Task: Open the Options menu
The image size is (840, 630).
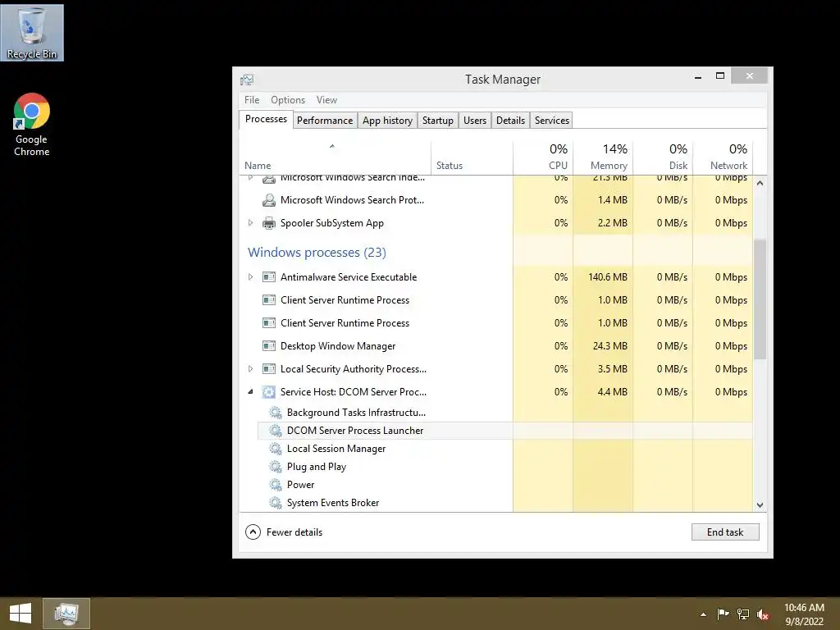Action: (x=288, y=99)
